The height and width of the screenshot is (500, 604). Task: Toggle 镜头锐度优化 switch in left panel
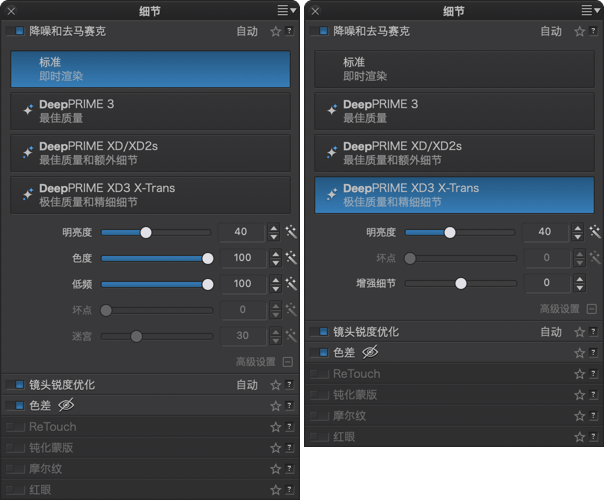[x=15, y=384]
